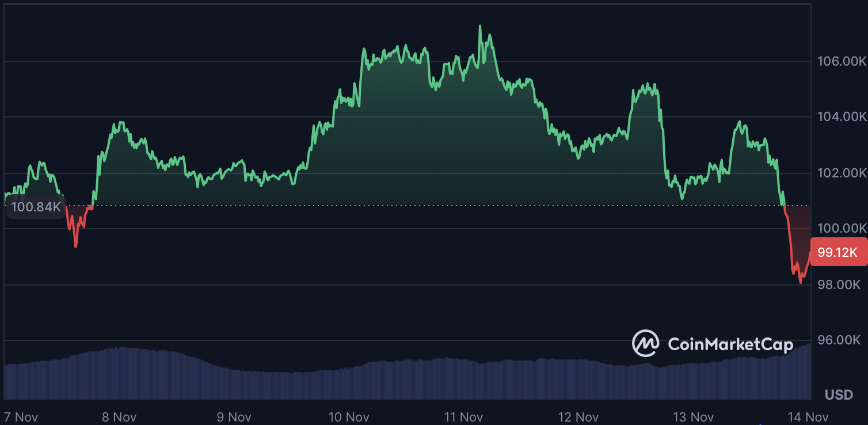Click the 104.00K price axis label
This screenshot has height=425, width=868.
point(842,117)
